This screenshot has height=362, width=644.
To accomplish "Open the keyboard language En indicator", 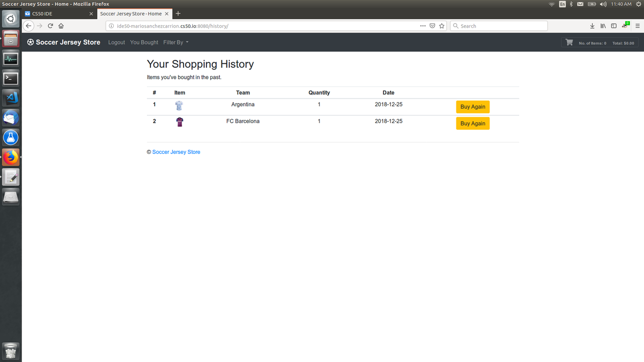I will [x=562, y=4].
